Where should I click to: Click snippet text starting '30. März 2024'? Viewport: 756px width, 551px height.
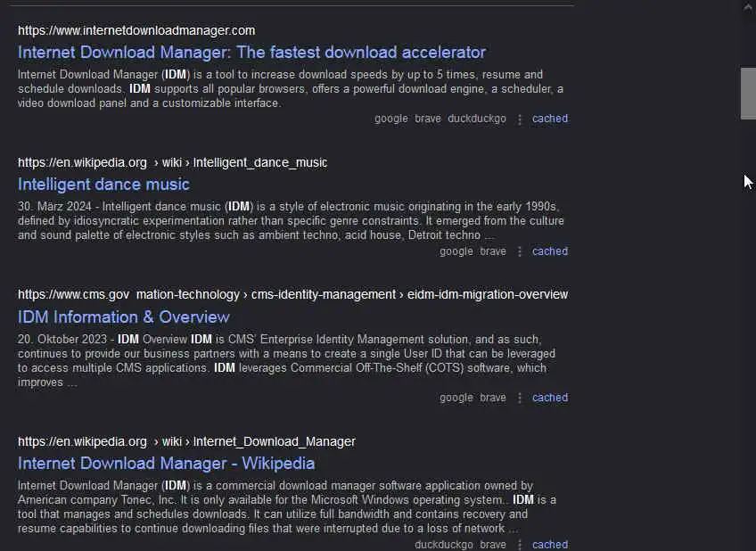point(291,221)
